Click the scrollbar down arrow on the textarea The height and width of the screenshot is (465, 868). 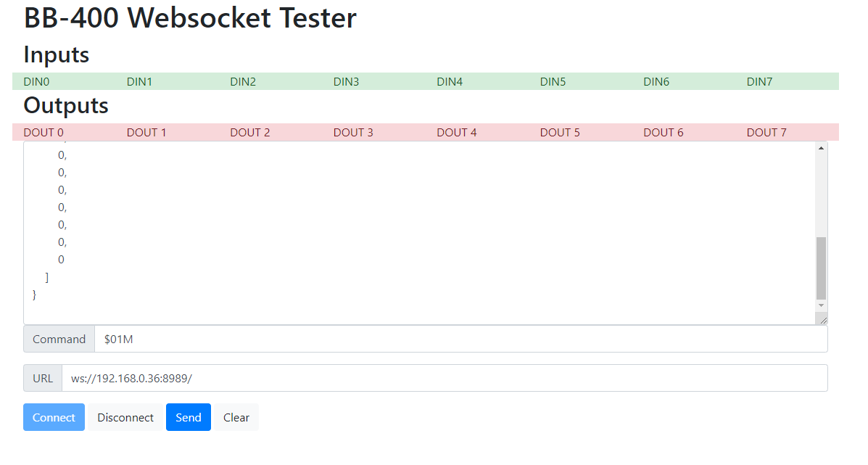coord(820,305)
